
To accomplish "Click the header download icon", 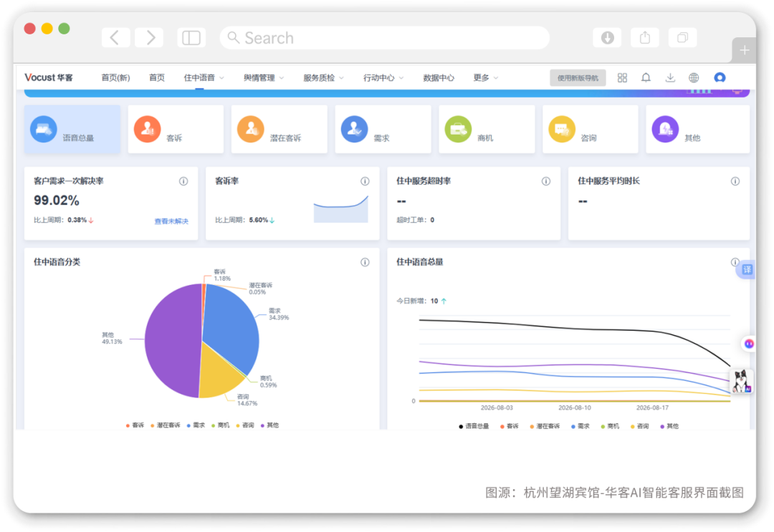I will [x=670, y=77].
